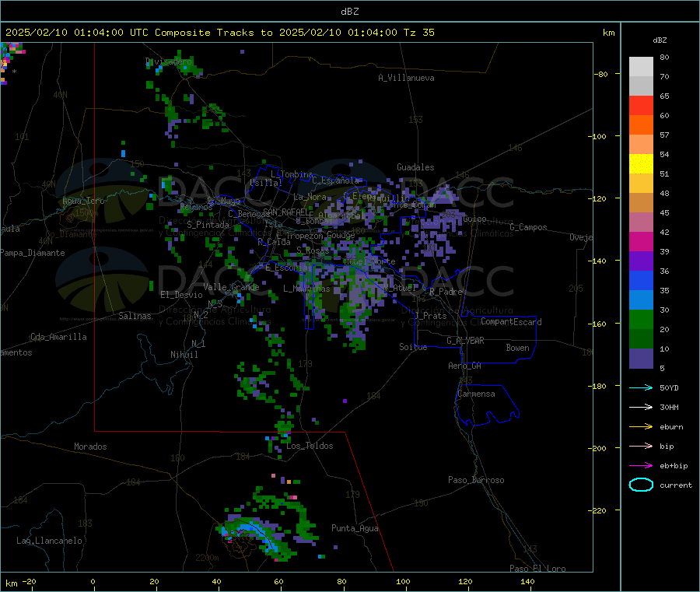700x592 pixels.
Task: Click the Agua_Toro map label
Action: coord(83,201)
